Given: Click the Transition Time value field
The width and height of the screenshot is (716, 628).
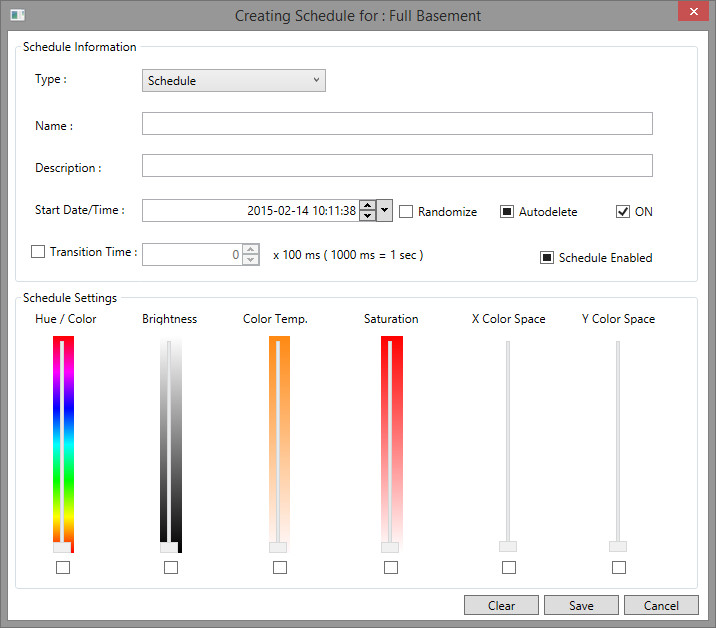Looking at the screenshot, I should (192, 254).
